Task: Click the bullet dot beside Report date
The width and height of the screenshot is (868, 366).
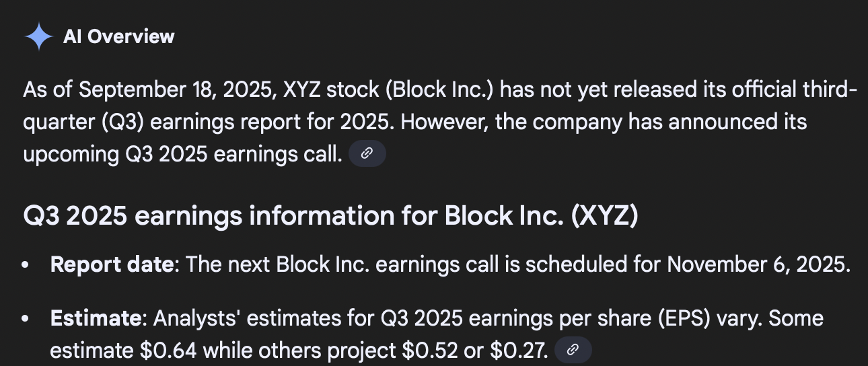Action: point(26,265)
